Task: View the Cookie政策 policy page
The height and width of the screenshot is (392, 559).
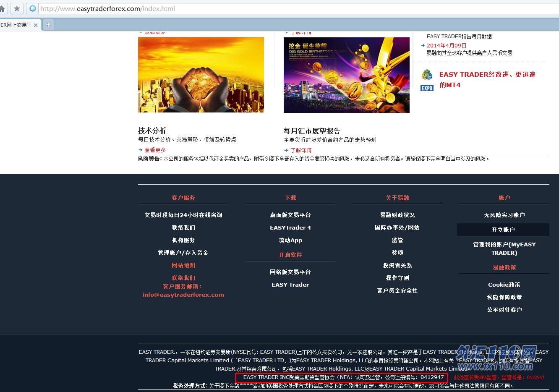Action: 504,285
